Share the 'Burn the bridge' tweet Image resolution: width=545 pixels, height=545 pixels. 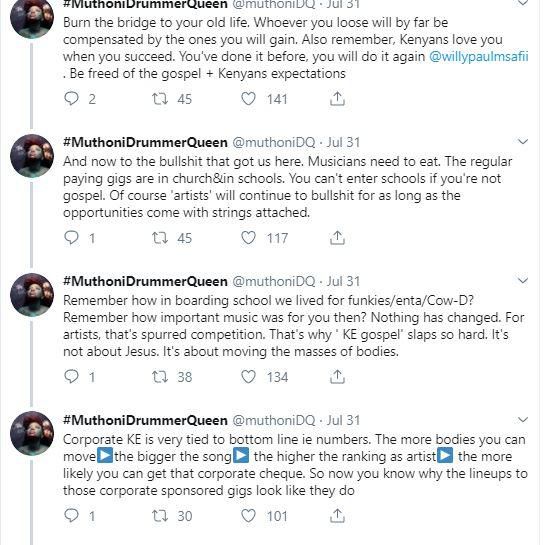[x=337, y=99]
